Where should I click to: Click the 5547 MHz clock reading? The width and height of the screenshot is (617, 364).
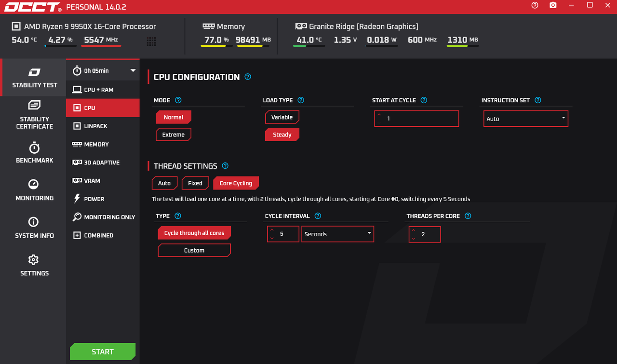101,40
